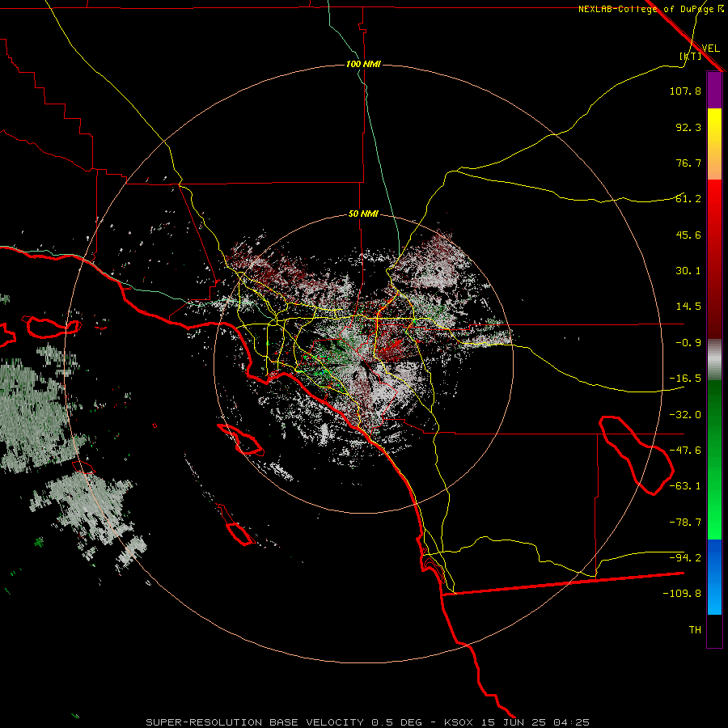Click the -0.9 velocity scale value
Viewport: 728px width, 728px height.
(x=688, y=343)
